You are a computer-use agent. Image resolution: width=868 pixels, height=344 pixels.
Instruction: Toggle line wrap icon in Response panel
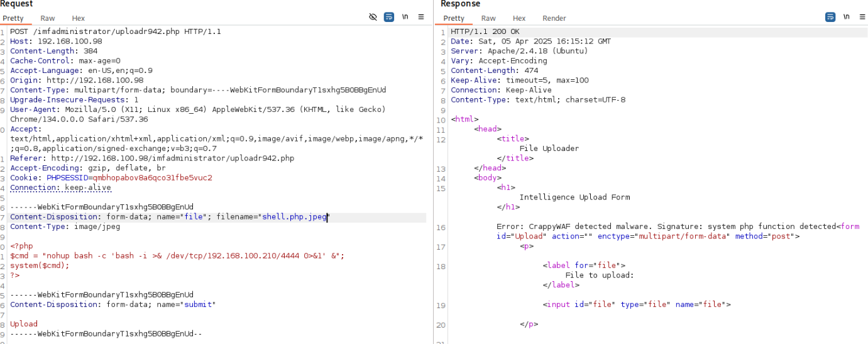pos(830,17)
